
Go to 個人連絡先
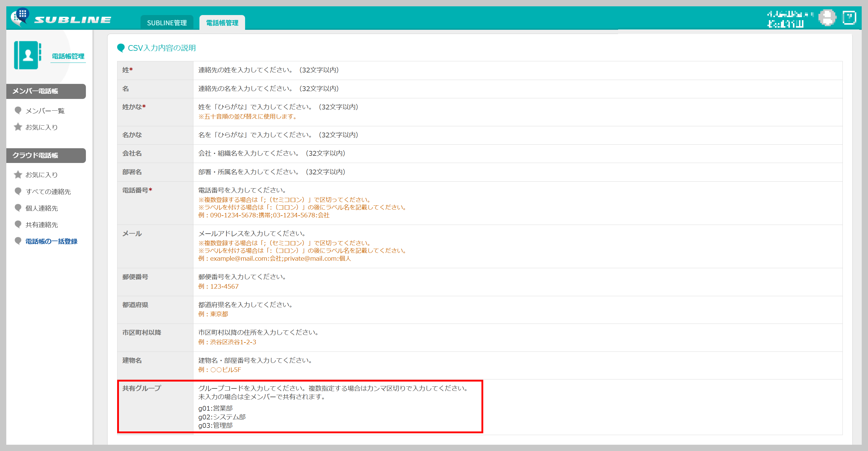[x=41, y=208]
